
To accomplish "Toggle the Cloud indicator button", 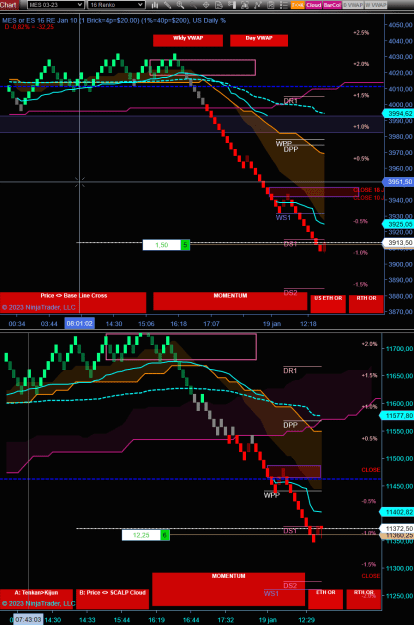I will pyautogui.click(x=314, y=5).
